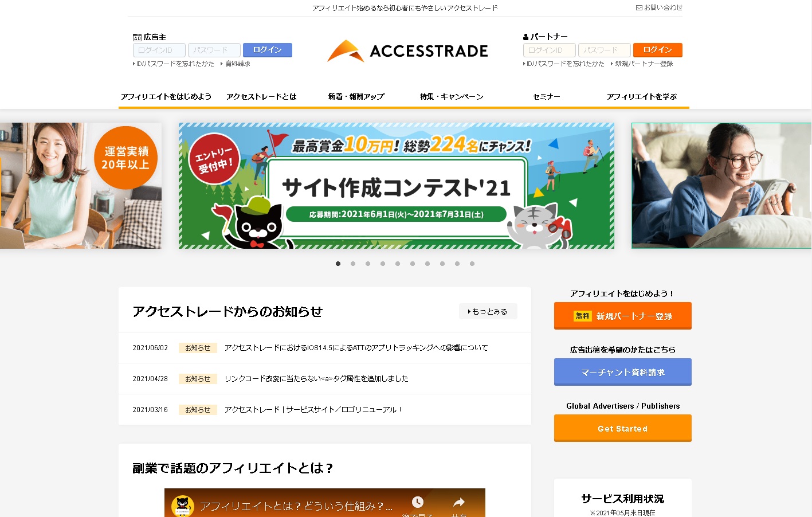Screen dimensions: 812x517
Task: Click the ACCESSTRADE logo
Action: [407, 51]
